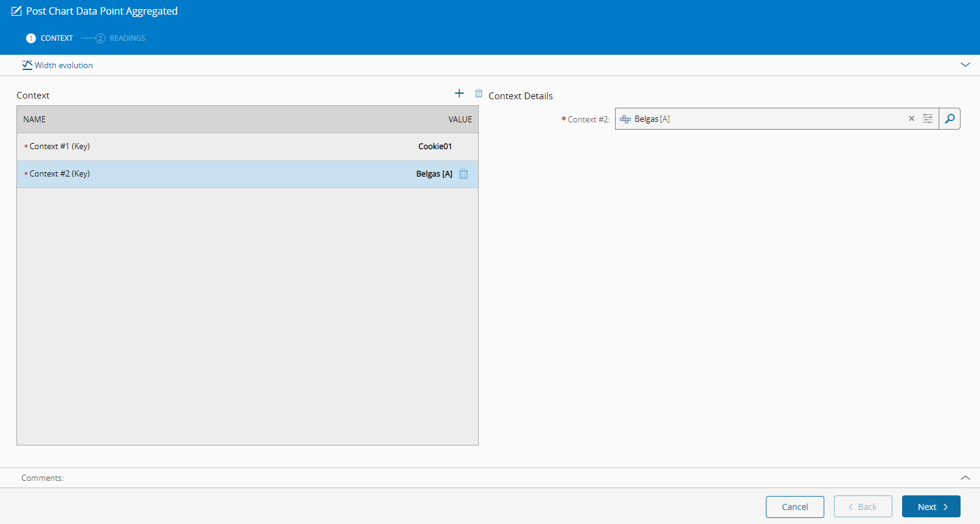The image size is (980, 524).
Task: Delete Context #2 row using its trash icon
Action: (x=464, y=174)
